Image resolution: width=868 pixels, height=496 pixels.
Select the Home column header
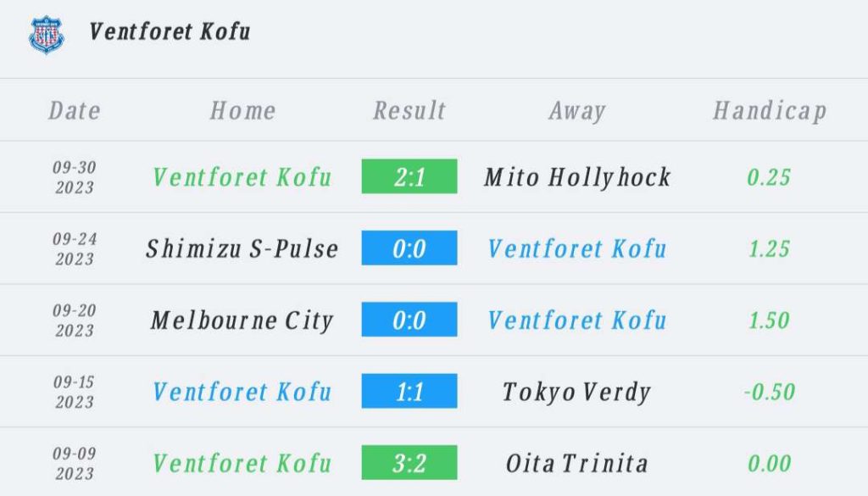coord(242,111)
